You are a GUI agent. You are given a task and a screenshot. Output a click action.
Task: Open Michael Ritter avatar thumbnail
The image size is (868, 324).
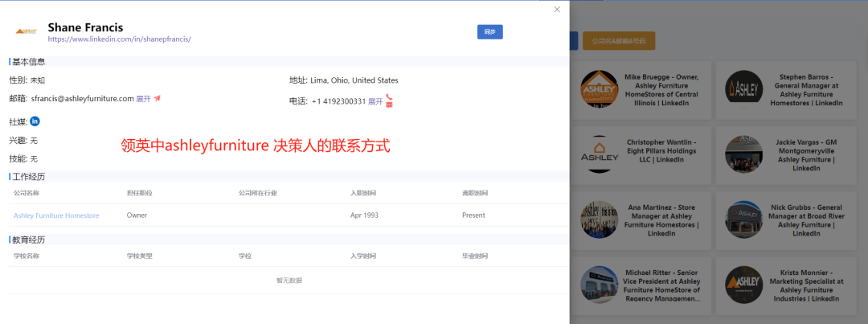click(x=599, y=285)
